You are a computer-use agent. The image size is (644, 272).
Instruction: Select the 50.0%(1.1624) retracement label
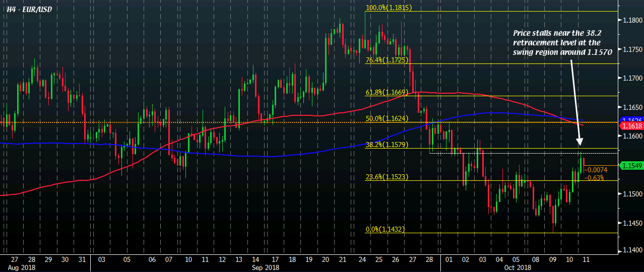point(388,118)
